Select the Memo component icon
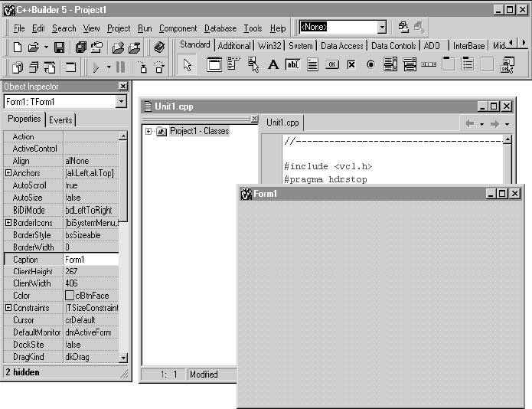Screen dimensions: 532x409 tap(312, 64)
